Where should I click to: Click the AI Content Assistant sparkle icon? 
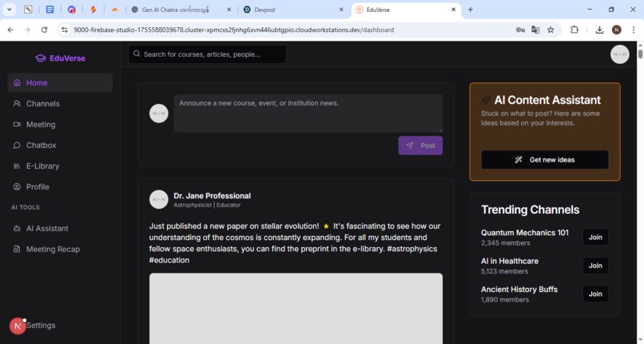[x=486, y=100]
